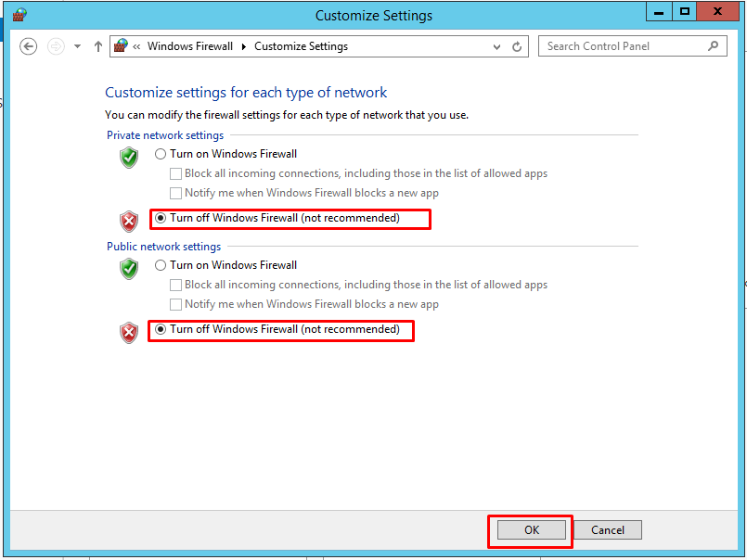This screenshot has height=560, width=747.
Task: Confirm changes with the OK button
Action: pos(532,530)
